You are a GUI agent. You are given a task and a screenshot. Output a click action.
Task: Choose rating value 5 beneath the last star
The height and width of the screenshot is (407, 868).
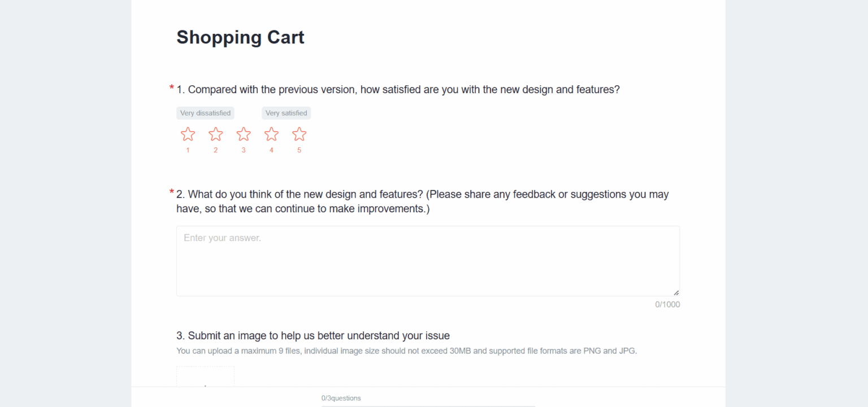coord(299,150)
